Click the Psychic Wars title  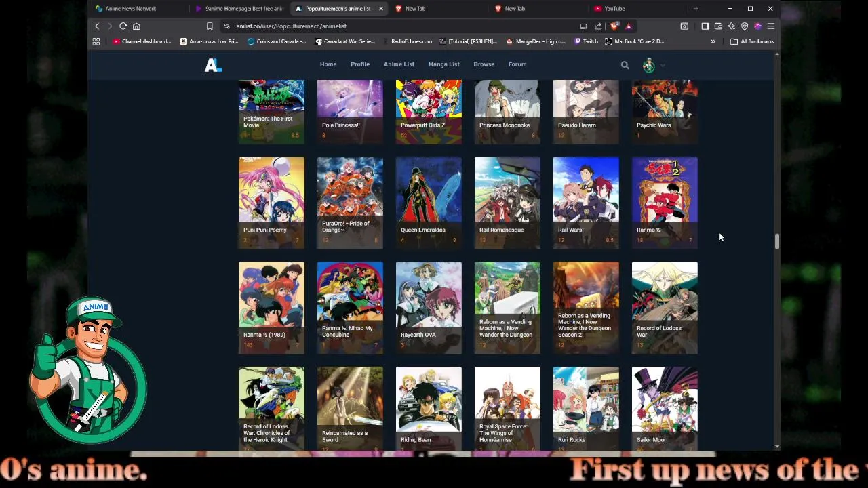(x=654, y=125)
